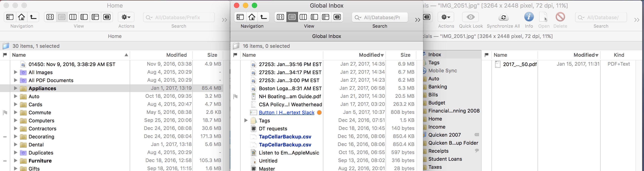This screenshot has height=171, width=644.
Task: Click the Home icon in Global Inbox toolbar
Action: click(x=252, y=17)
